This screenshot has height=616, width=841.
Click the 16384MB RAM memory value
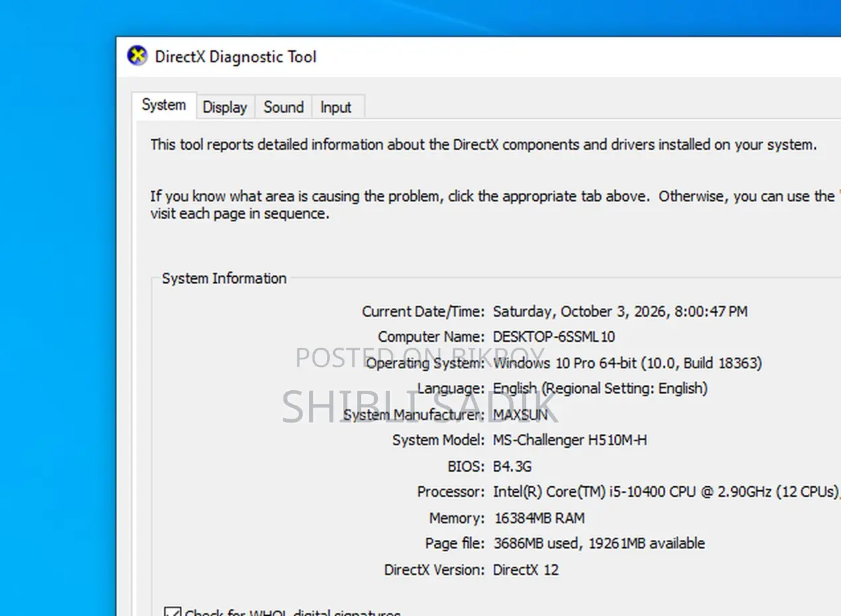[x=540, y=518]
